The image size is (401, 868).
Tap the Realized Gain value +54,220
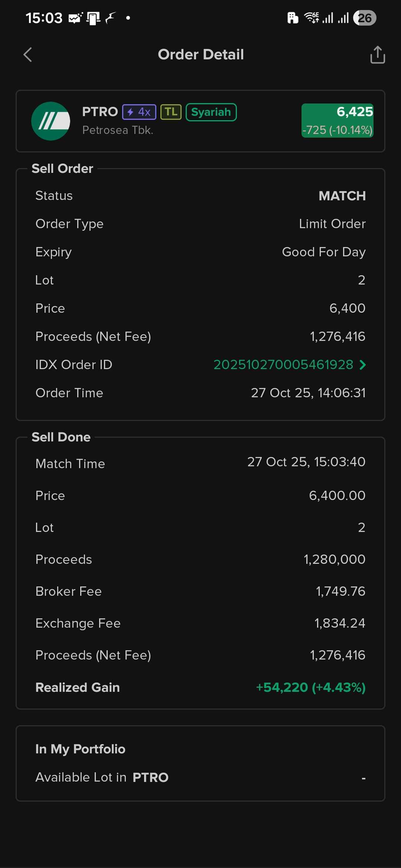point(310,687)
